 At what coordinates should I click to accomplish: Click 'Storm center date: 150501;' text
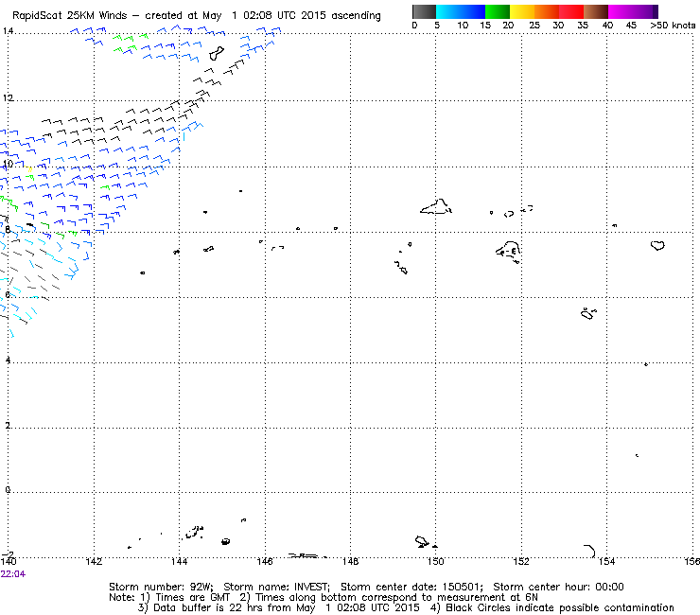point(411,587)
